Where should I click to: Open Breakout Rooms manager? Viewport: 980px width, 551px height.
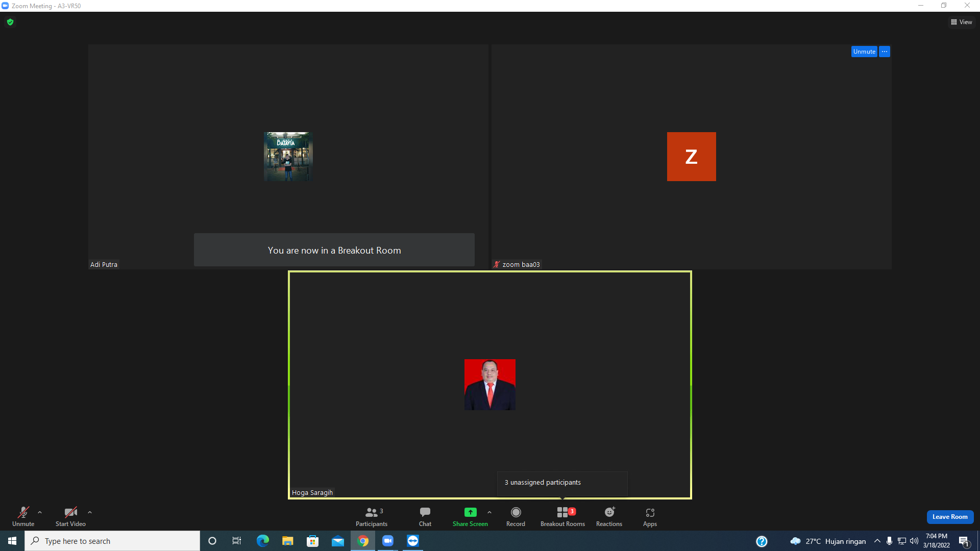coord(562,516)
